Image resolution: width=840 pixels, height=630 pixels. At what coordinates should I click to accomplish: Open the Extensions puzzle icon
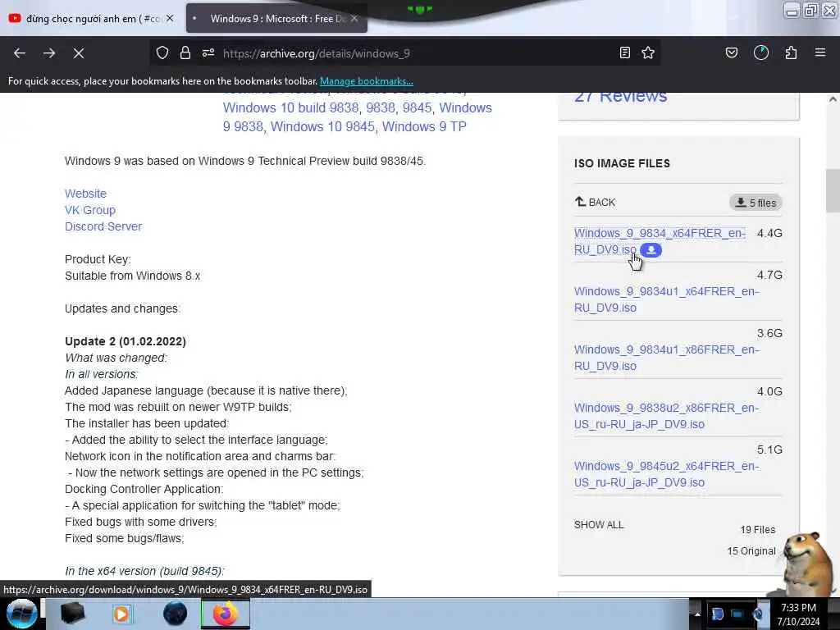[x=791, y=53]
